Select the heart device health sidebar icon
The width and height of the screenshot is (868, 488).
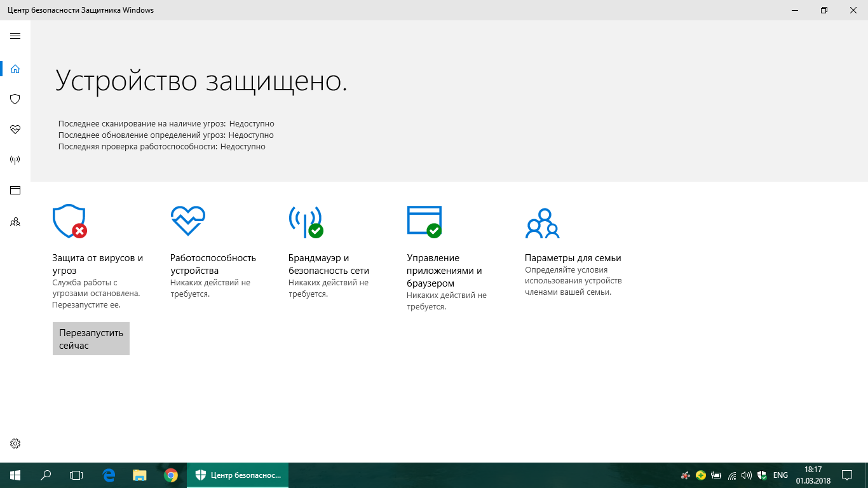[15, 130]
